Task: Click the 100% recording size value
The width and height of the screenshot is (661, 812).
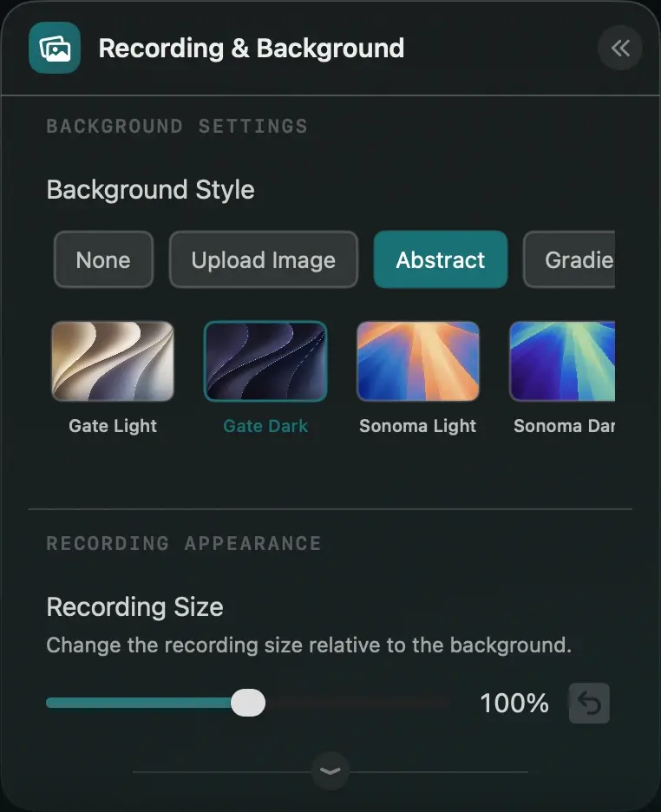Action: click(x=514, y=704)
